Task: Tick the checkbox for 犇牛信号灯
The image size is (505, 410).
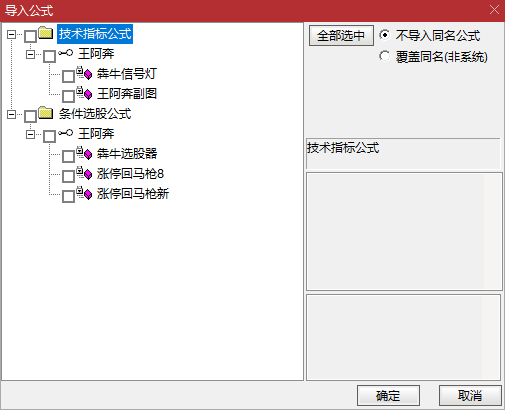Action: (x=68, y=76)
